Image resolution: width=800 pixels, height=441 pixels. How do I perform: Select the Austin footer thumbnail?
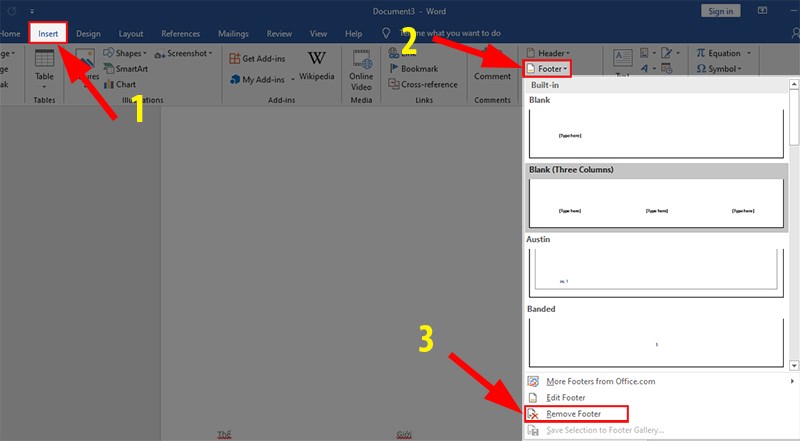click(x=656, y=273)
